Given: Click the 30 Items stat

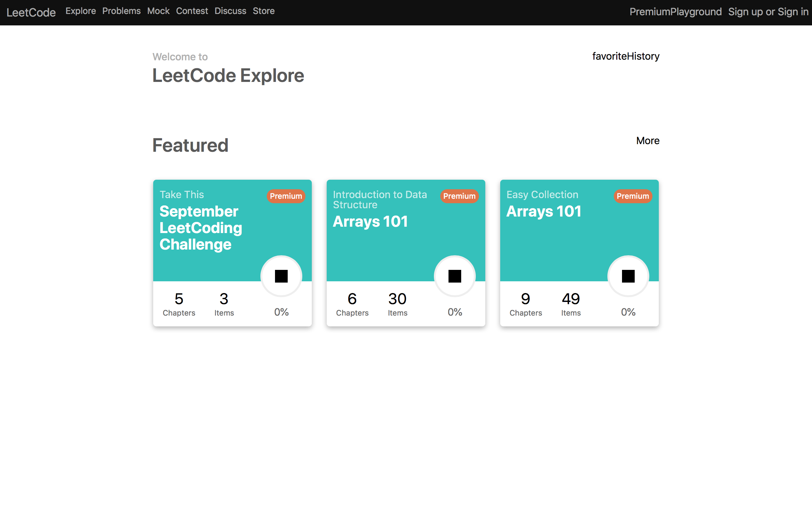Looking at the screenshot, I should (398, 304).
